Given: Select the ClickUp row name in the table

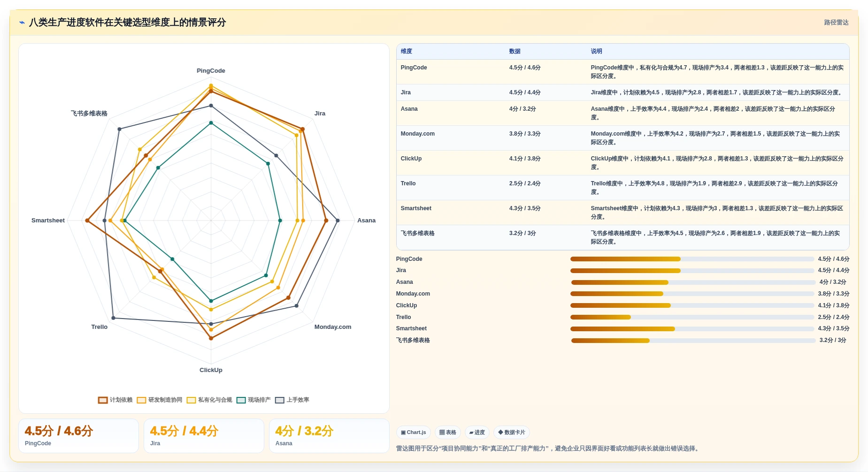Looking at the screenshot, I should pyautogui.click(x=411, y=159).
